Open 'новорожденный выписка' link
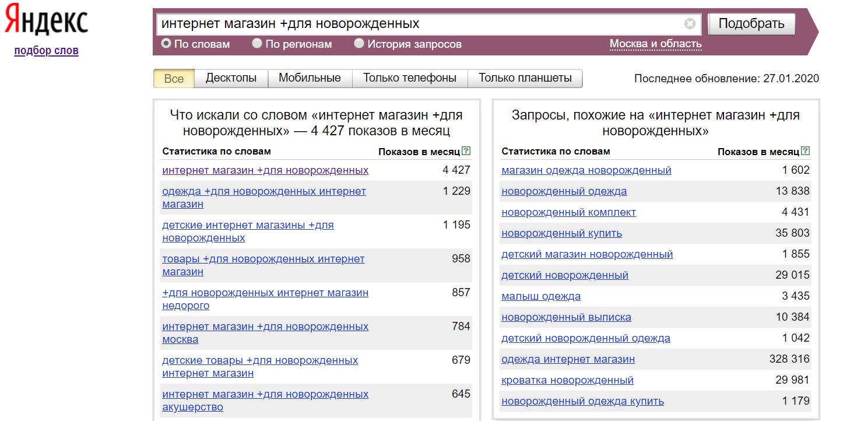Screen dimensions: 868x421 tap(566, 317)
